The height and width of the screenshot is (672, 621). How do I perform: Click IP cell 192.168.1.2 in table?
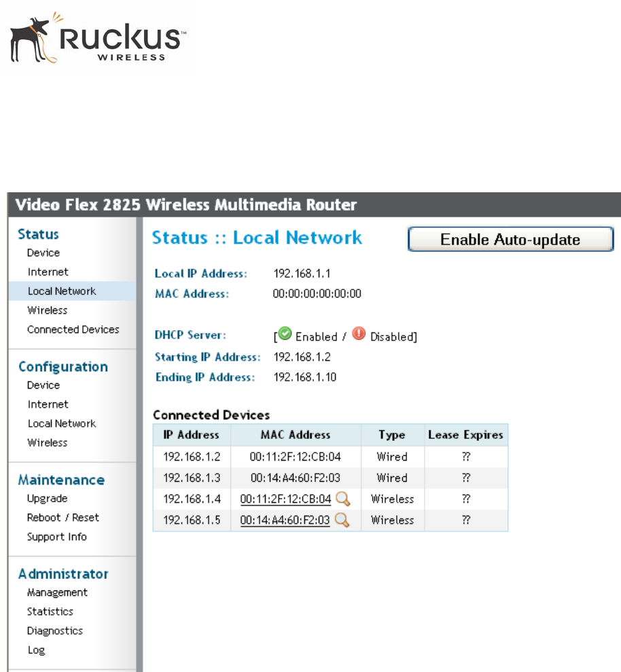click(192, 457)
